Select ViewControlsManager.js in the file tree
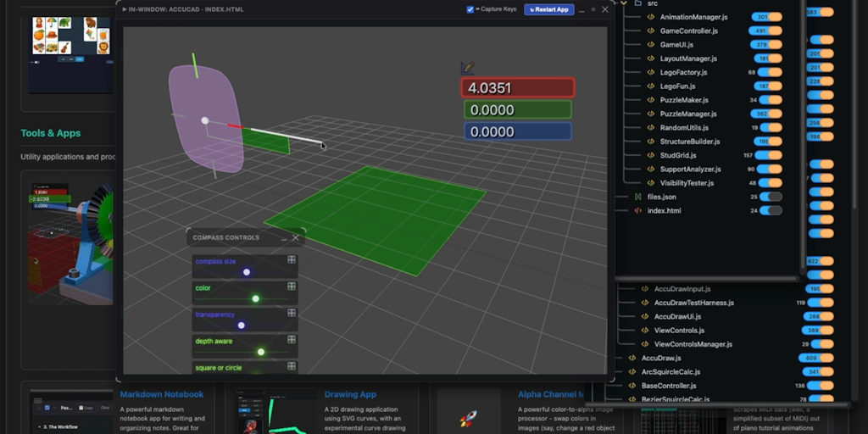 693,344
